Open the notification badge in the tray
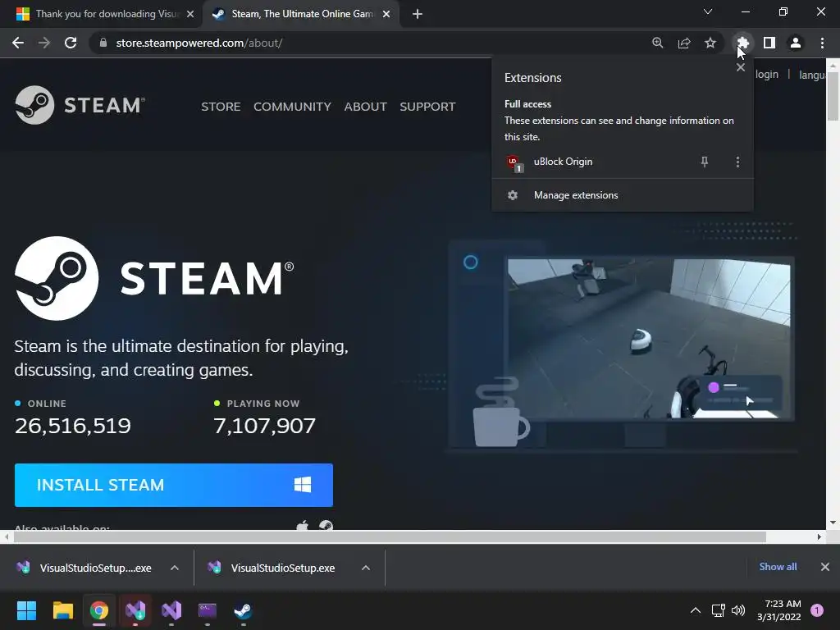This screenshot has width=840, height=630. pos(817,610)
